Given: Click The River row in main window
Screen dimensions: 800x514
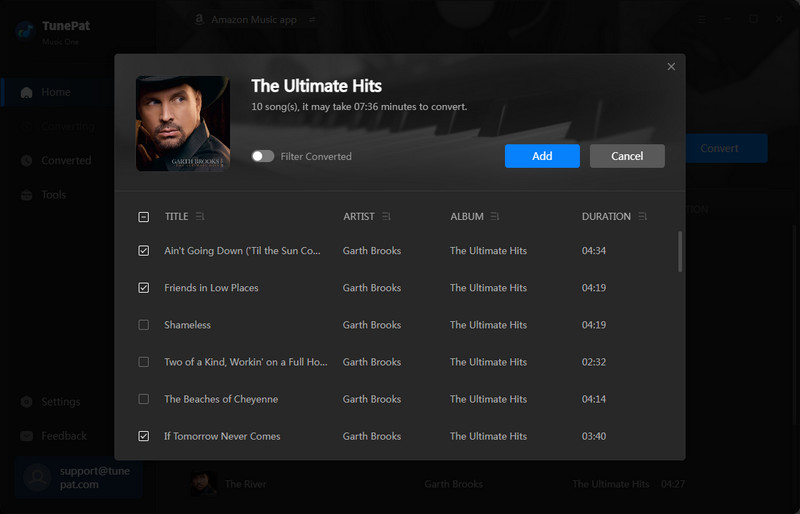Looking at the screenshot, I should pos(437,484).
